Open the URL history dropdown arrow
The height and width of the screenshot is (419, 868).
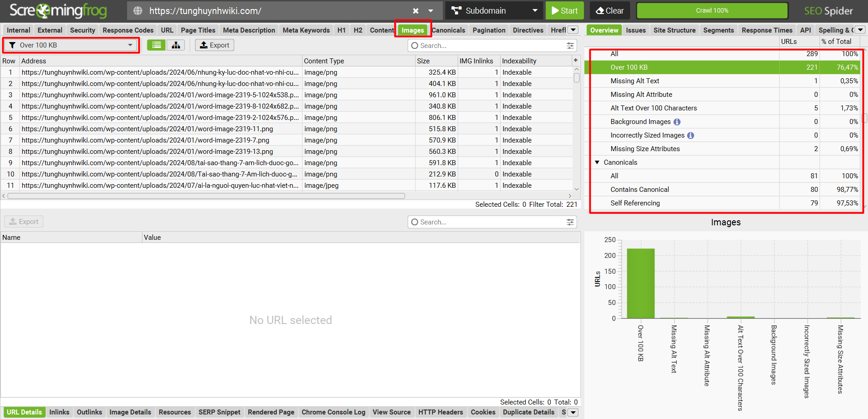coord(431,11)
